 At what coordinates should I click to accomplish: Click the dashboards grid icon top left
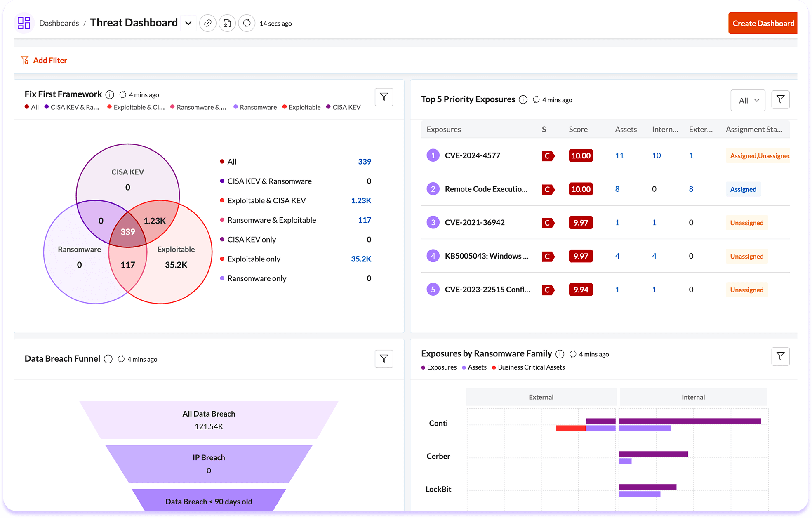click(24, 23)
